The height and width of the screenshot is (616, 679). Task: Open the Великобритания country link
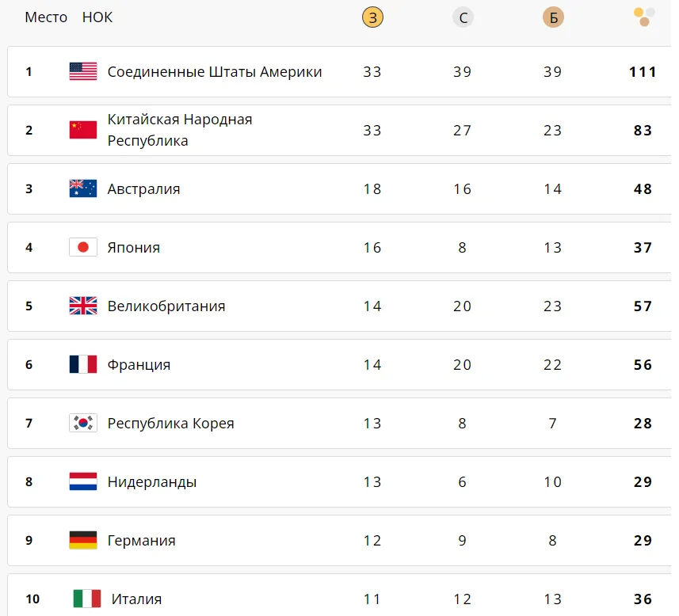click(x=166, y=306)
